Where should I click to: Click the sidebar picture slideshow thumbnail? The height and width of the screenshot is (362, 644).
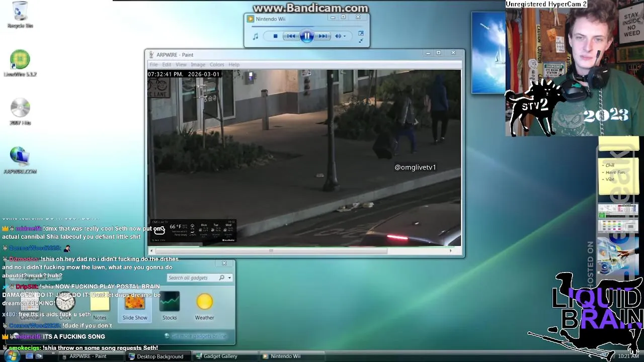(x=618, y=256)
